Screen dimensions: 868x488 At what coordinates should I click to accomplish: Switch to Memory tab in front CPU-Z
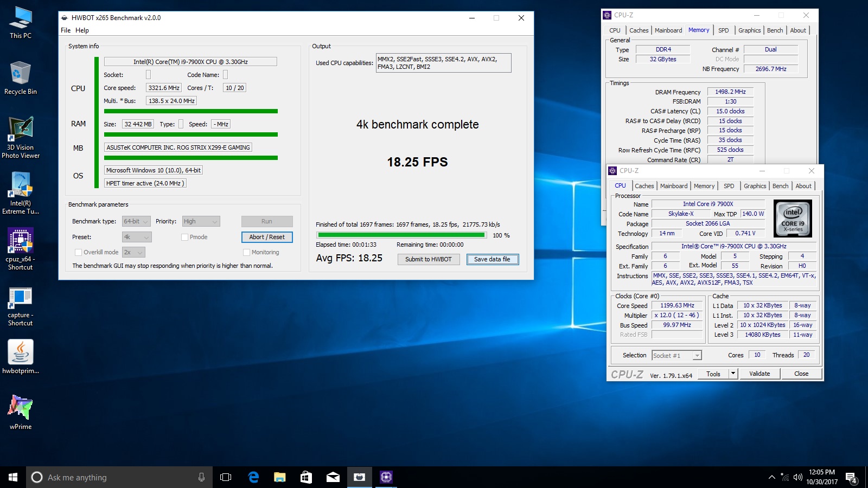704,186
